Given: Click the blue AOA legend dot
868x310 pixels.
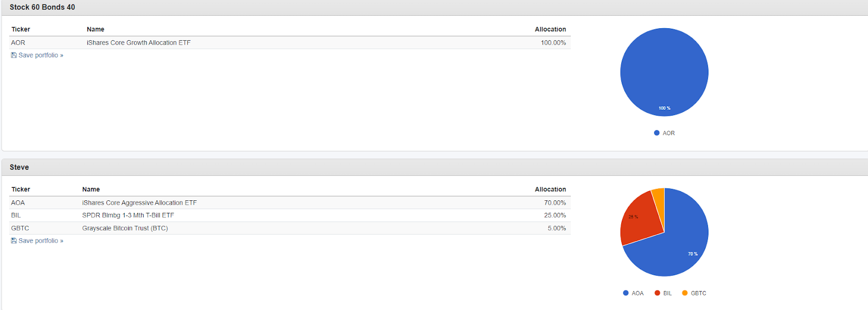Looking at the screenshot, I should point(626,293).
